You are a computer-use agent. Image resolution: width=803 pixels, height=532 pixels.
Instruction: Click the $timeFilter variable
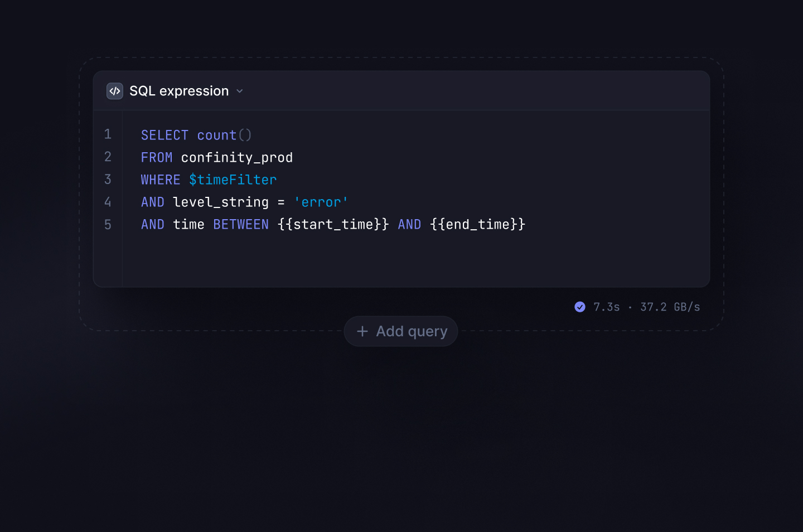coord(233,180)
